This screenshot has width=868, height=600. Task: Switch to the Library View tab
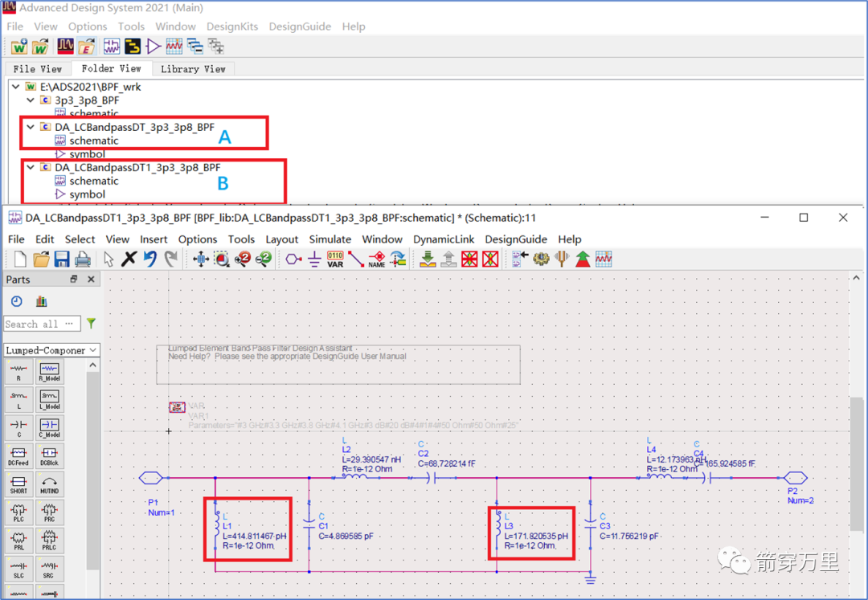(x=193, y=68)
